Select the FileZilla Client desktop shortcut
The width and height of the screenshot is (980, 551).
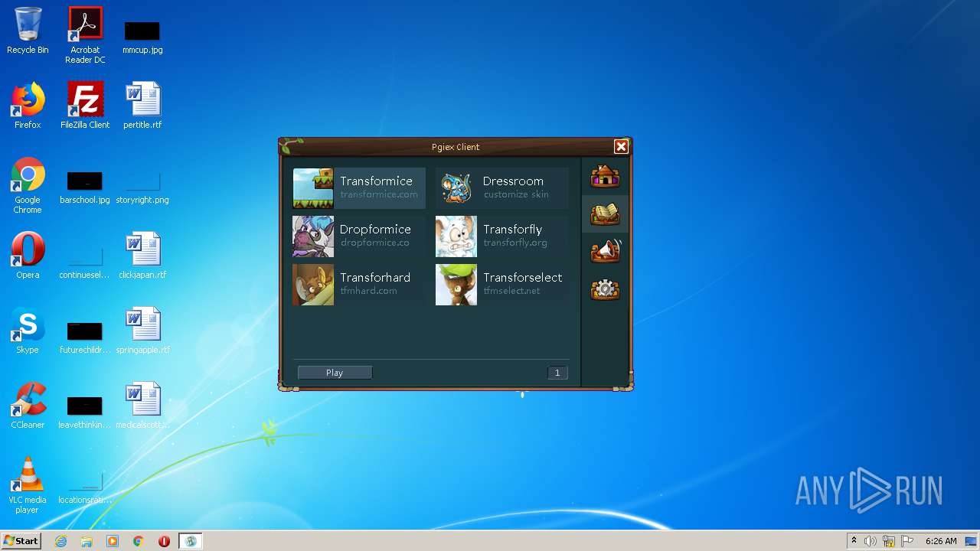(x=85, y=106)
